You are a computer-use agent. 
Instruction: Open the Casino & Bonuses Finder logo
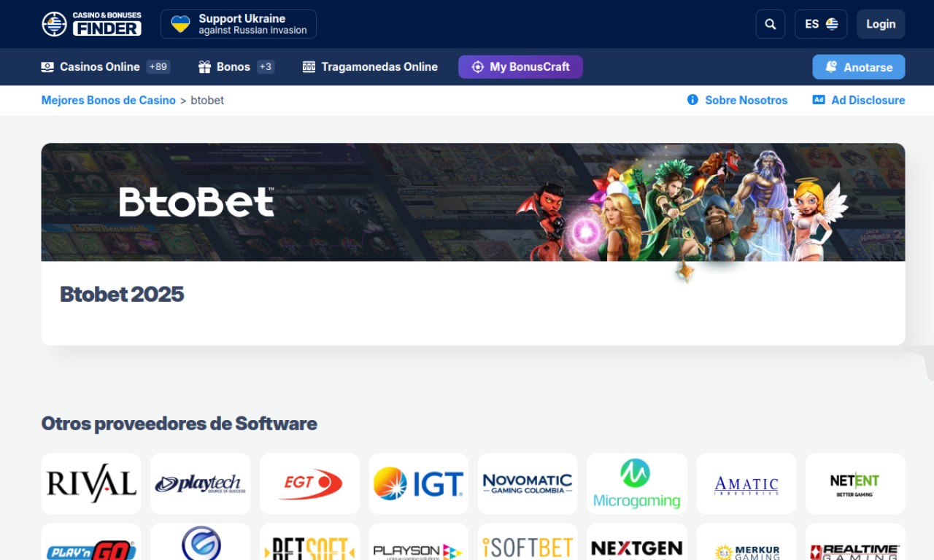[x=91, y=24]
